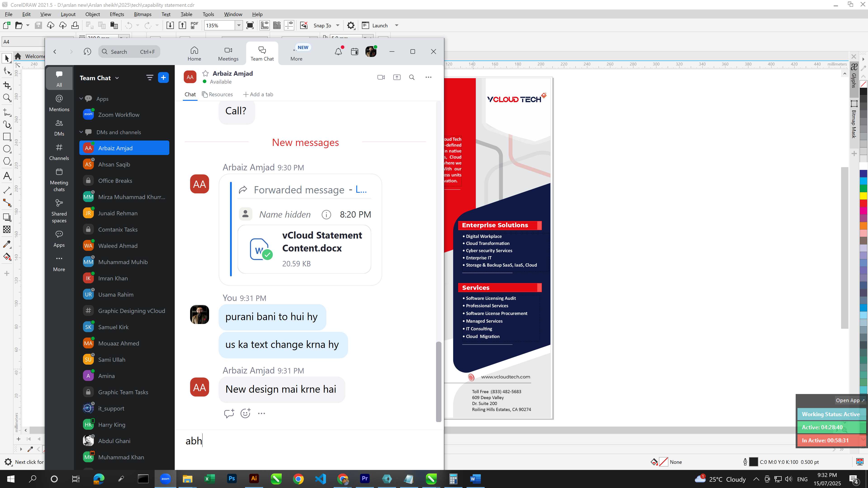This screenshot has width=868, height=488.
Task: Click outline color swatch in status bar
Action: tap(753, 462)
